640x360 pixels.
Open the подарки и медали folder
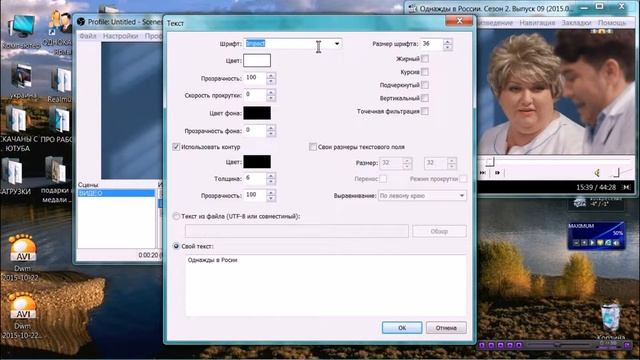[56, 169]
